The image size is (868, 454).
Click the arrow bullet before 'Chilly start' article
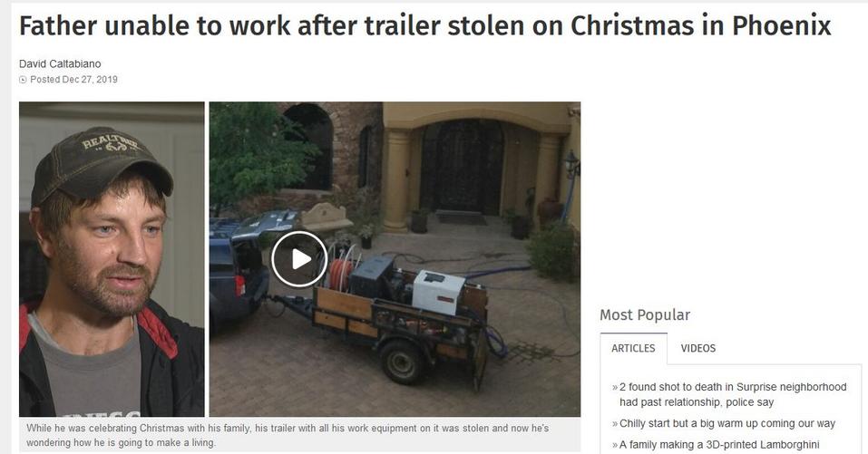click(615, 423)
